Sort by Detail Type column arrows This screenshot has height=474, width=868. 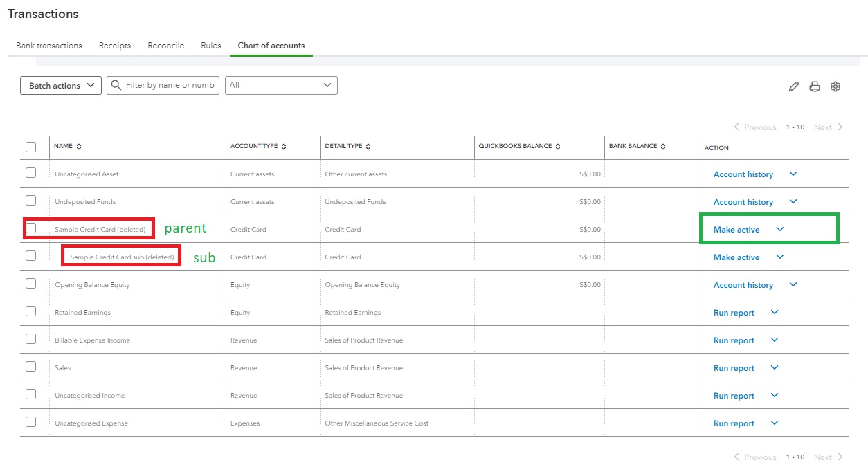(368, 147)
